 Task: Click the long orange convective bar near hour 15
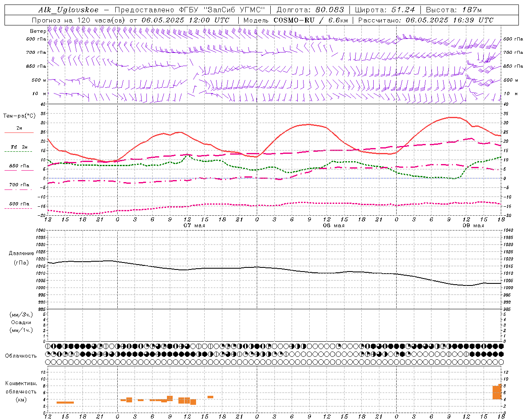click(x=65, y=402)
